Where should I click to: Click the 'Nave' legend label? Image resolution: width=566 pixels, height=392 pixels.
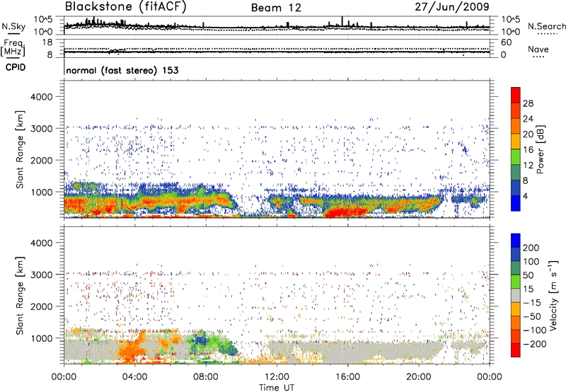538,50
